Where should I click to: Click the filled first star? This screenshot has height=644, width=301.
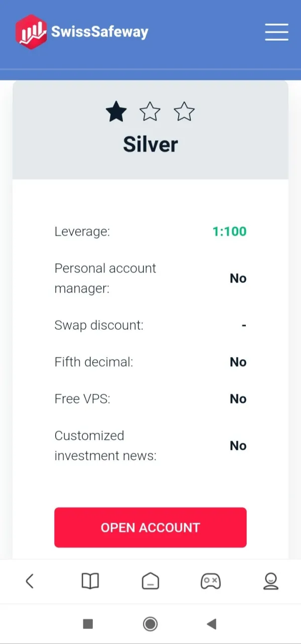[116, 111]
